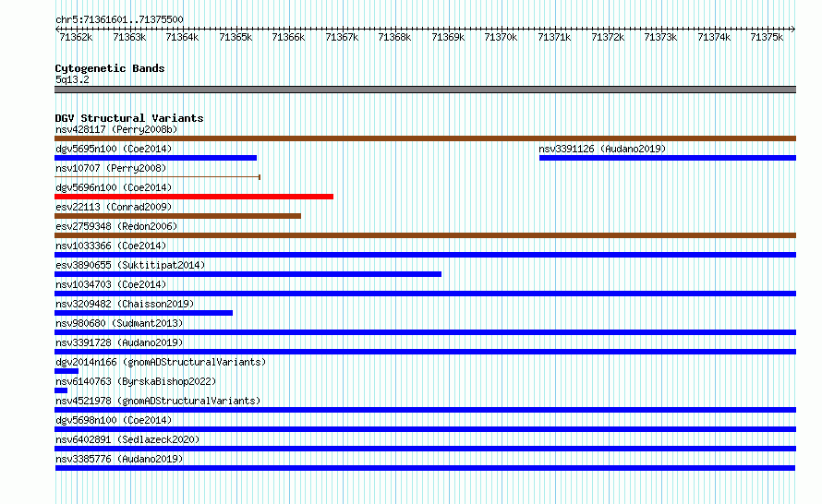
Task: Click the 71367k ruler position
Action: [x=343, y=37]
